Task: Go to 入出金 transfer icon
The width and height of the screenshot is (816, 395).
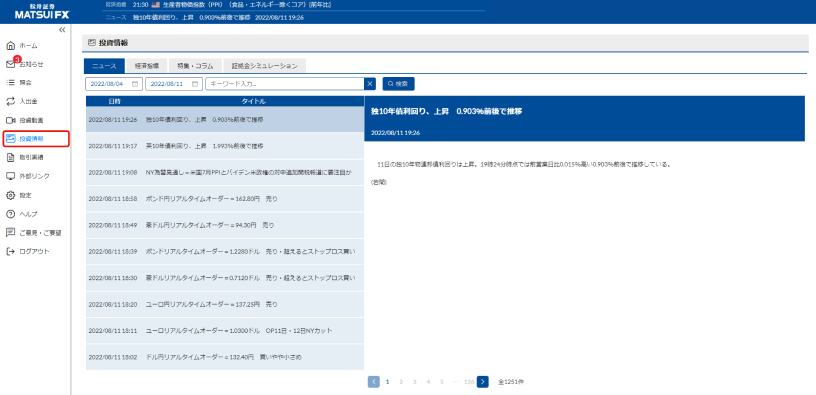Action: click(10, 101)
